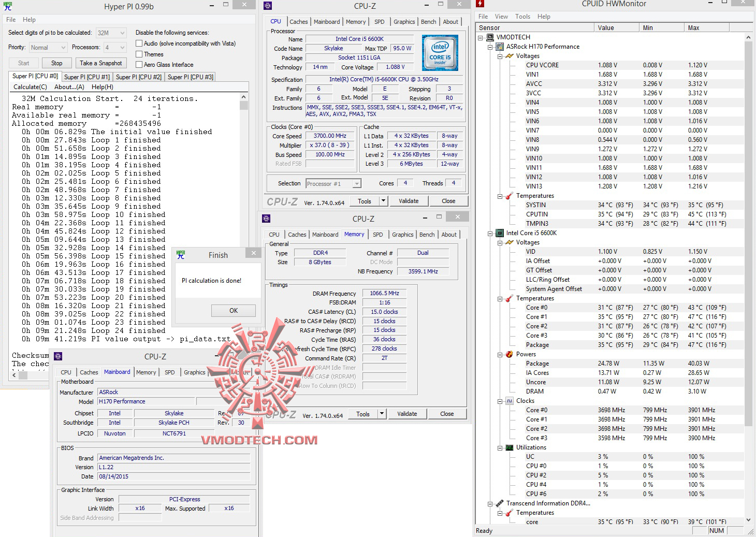Enable the Audio service checkbox
This screenshot has height=537, width=756.
[x=139, y=43]
